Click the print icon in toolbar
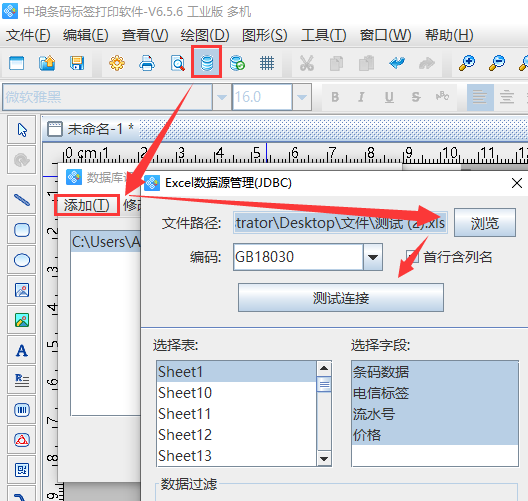This screenshot has height=501, width=528. point(147,63)
